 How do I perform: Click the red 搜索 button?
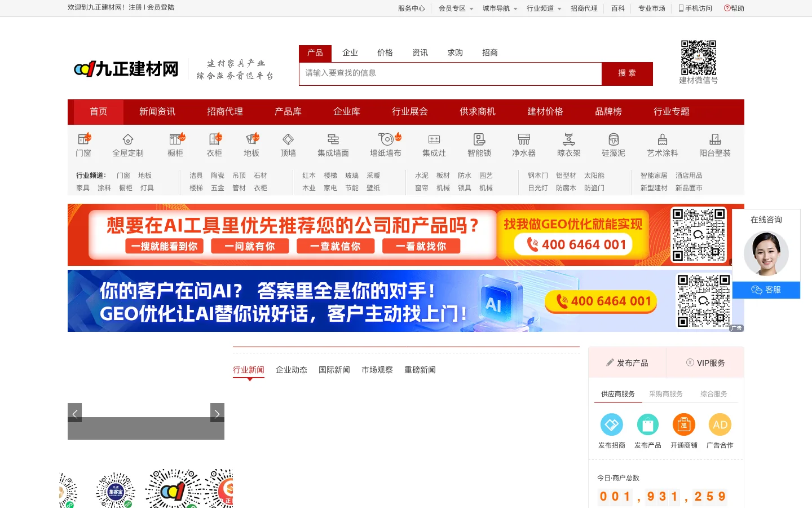click(x=627, y=74)
